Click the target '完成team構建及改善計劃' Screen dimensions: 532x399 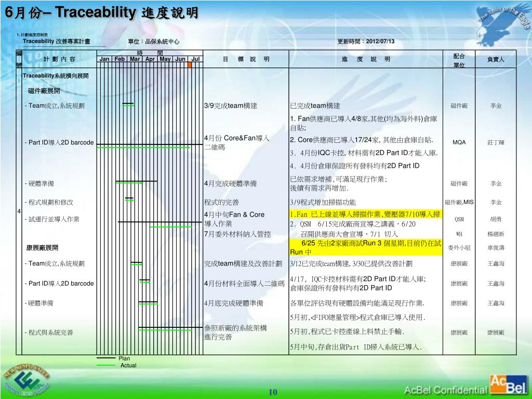pos(243,263)
